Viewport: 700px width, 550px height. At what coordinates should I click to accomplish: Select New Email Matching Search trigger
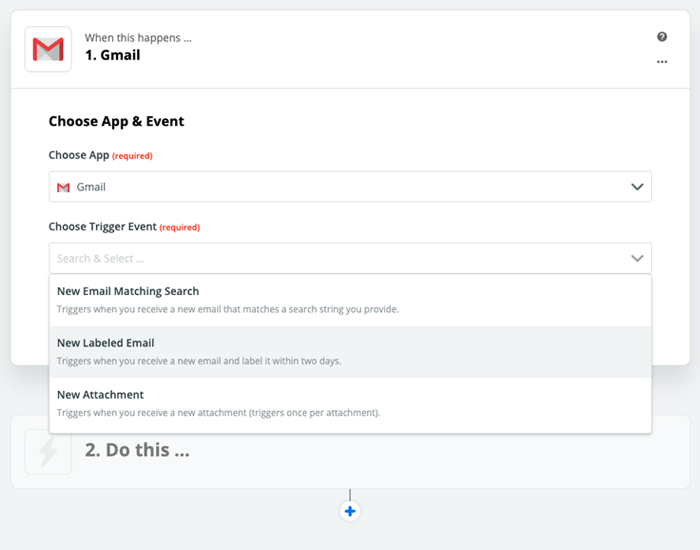tap(350, 300)
